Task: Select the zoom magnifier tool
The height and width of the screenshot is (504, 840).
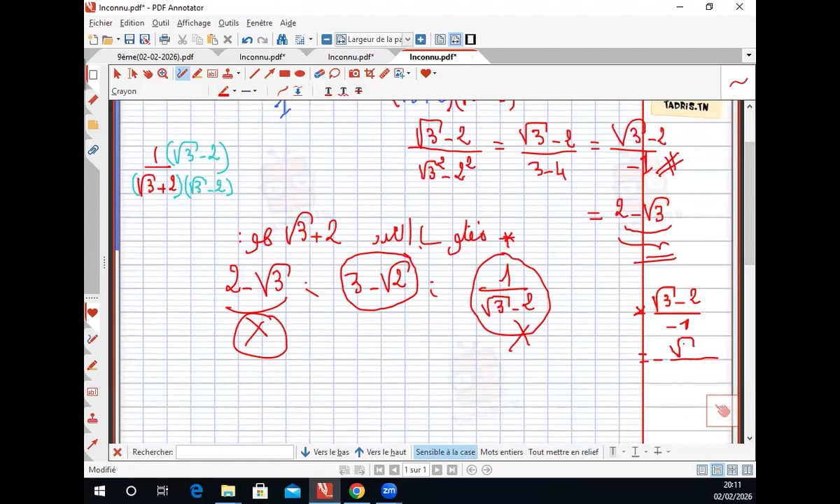Action: [162, 73]
